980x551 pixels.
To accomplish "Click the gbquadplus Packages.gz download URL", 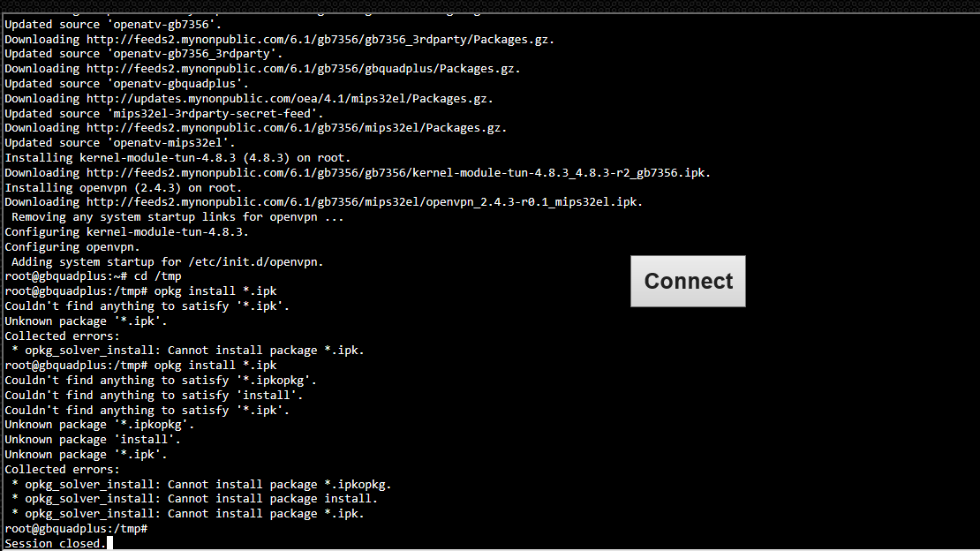I will [x=303, y=69].
